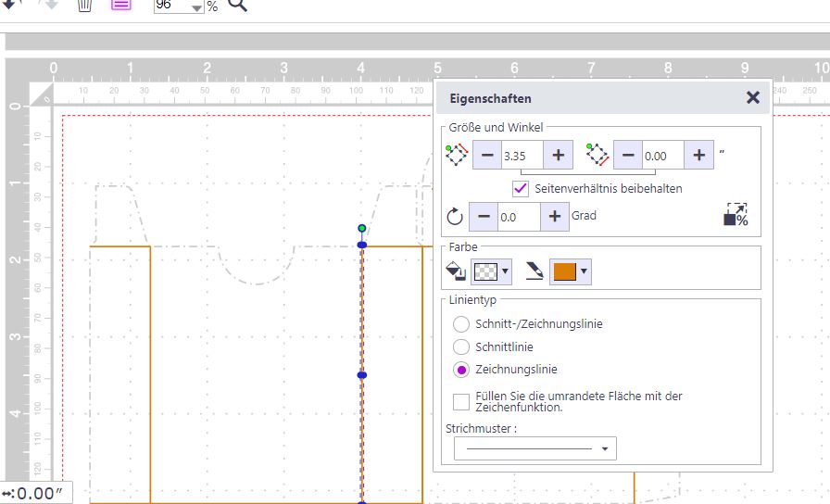Open the zoom percentage dropdown
Image resolution: width=830 pixels, height=504 pixels.
(x=196, y=8)
